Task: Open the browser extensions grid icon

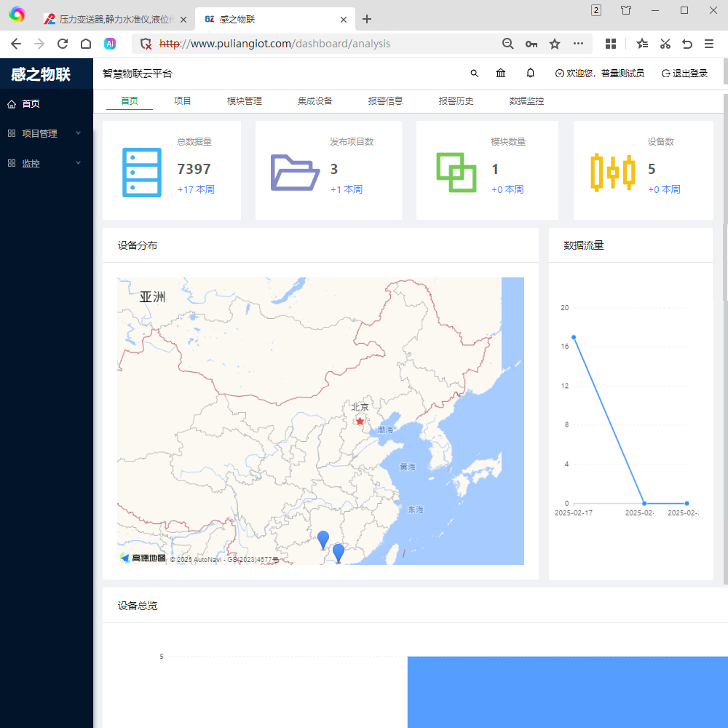Action: [x=611, y=44]
